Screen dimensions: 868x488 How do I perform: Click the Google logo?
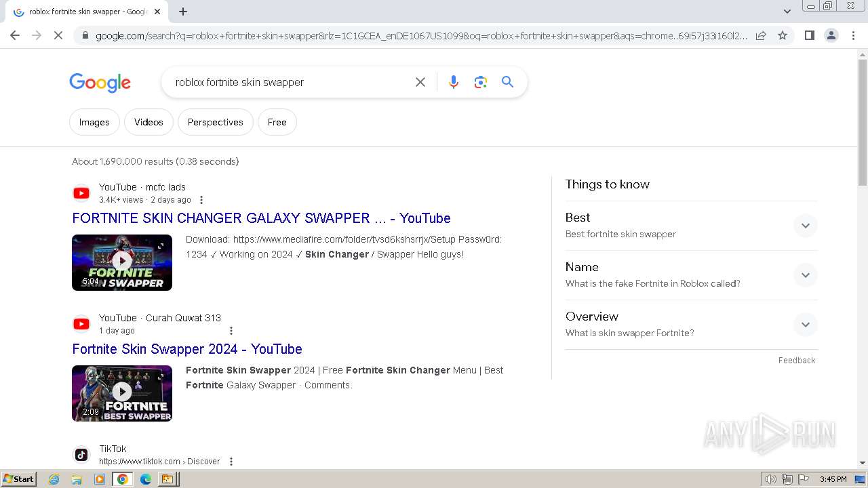(x=100, y=83)
